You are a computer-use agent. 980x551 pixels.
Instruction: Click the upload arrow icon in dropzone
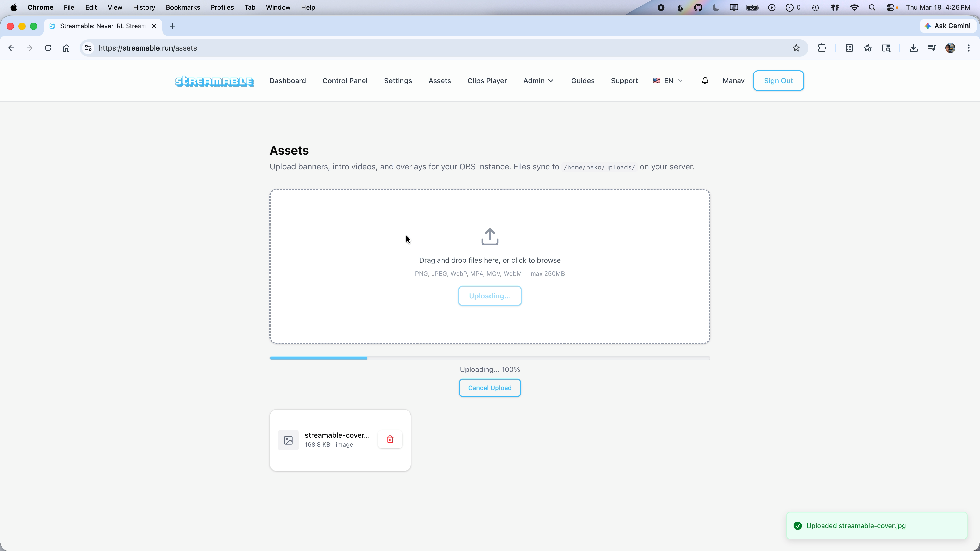point(490,236)
